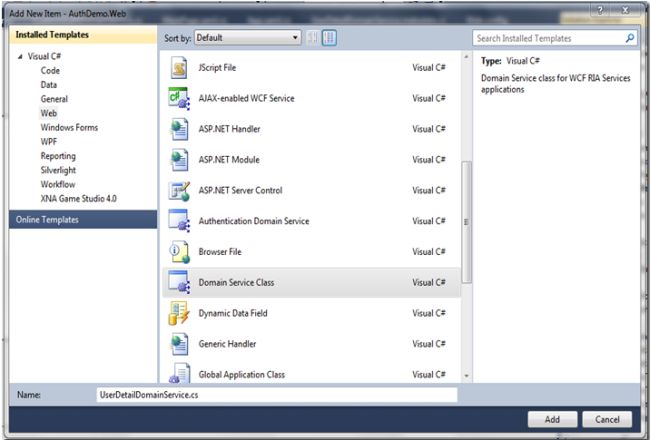Select the Reporting category
Viewport: 650px width, 440px height.
(58, 156)
